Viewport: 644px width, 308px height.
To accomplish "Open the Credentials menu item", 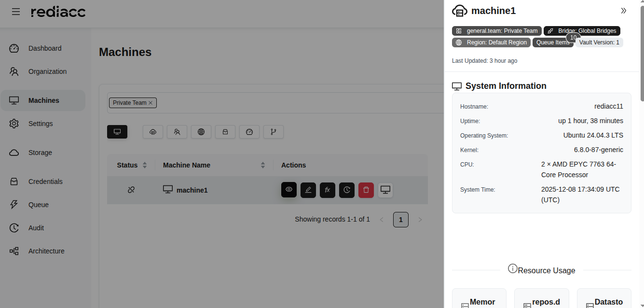I will 45,182.
